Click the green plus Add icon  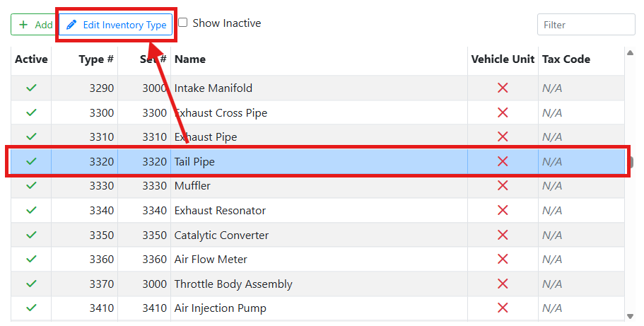tap(23, 25)
